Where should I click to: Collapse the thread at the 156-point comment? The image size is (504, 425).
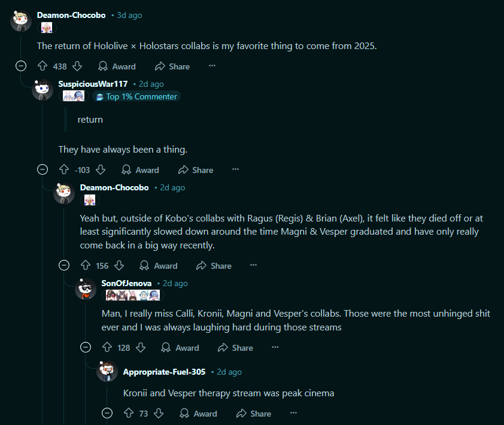[64, 265]
